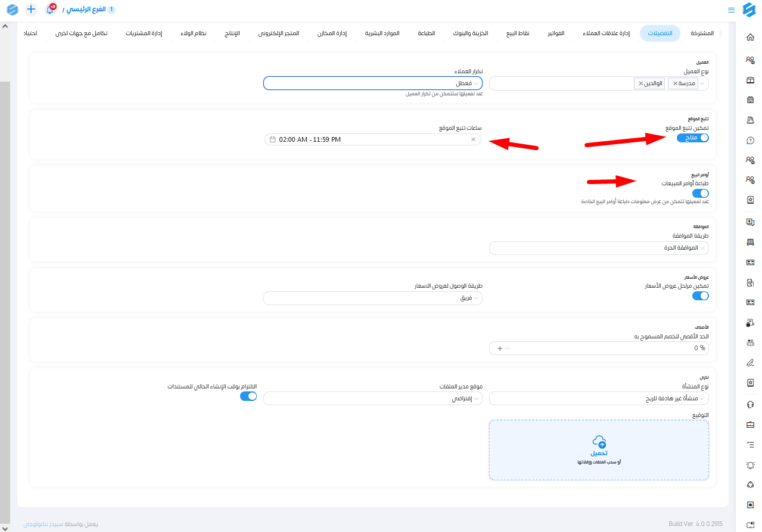762x532 pixels.
Task: Click the briefcase icon in the sidebar
Action: tap(750, 425)
